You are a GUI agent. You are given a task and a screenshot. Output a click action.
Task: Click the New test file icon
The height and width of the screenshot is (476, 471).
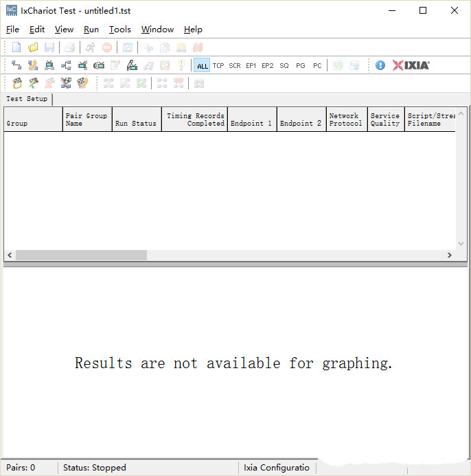tap(16, 47)
